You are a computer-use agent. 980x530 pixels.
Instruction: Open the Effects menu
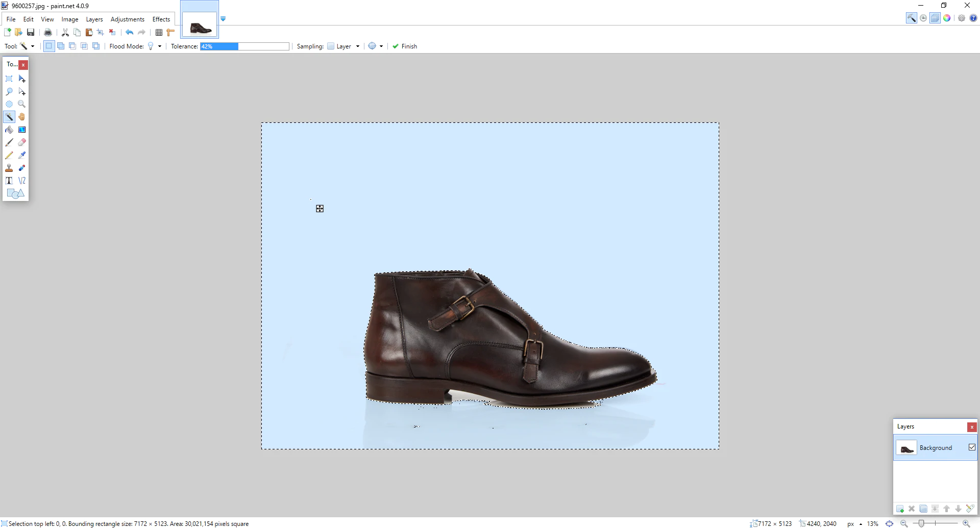coord(161,19)
